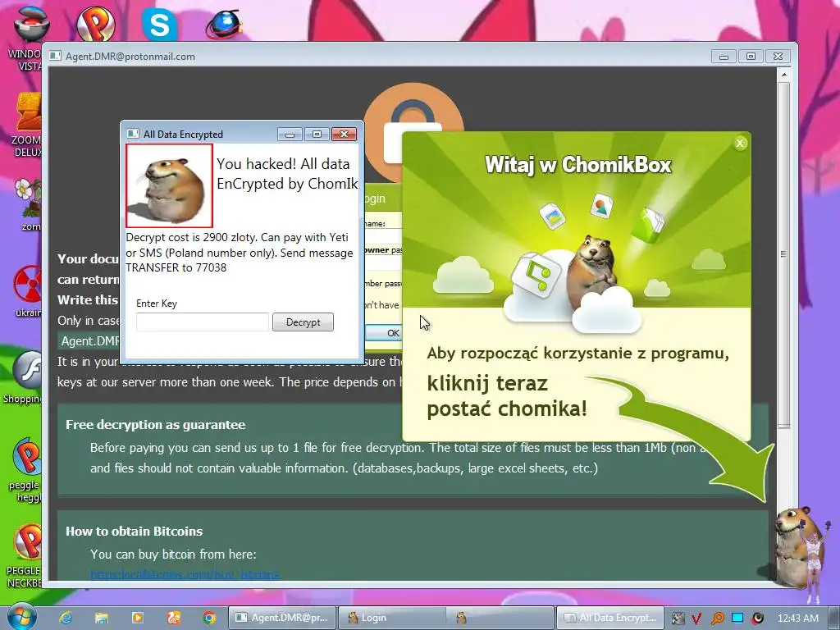The image size is (840, 630).
Task: Click the first gray tray icon
Action: (x=678, y=619)
